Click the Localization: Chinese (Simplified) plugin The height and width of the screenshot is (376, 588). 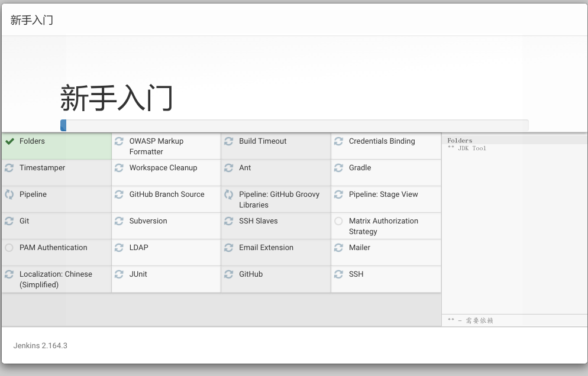tap(56, 279)
